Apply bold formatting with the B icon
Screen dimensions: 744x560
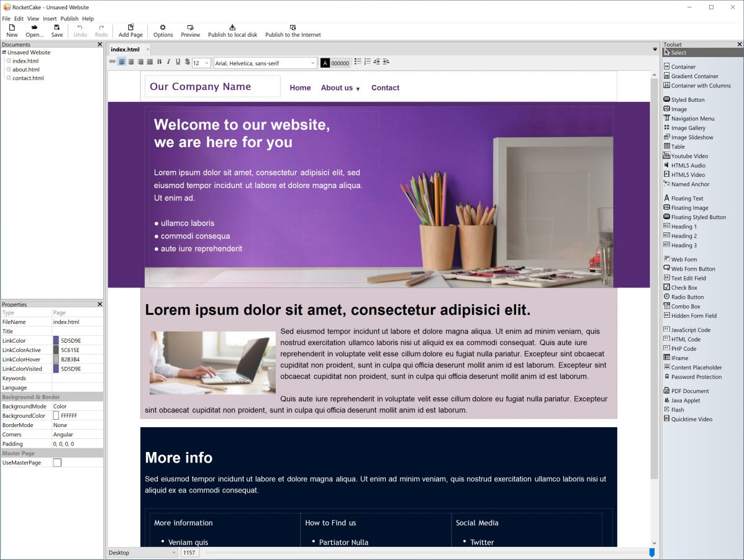pos(159,62)
